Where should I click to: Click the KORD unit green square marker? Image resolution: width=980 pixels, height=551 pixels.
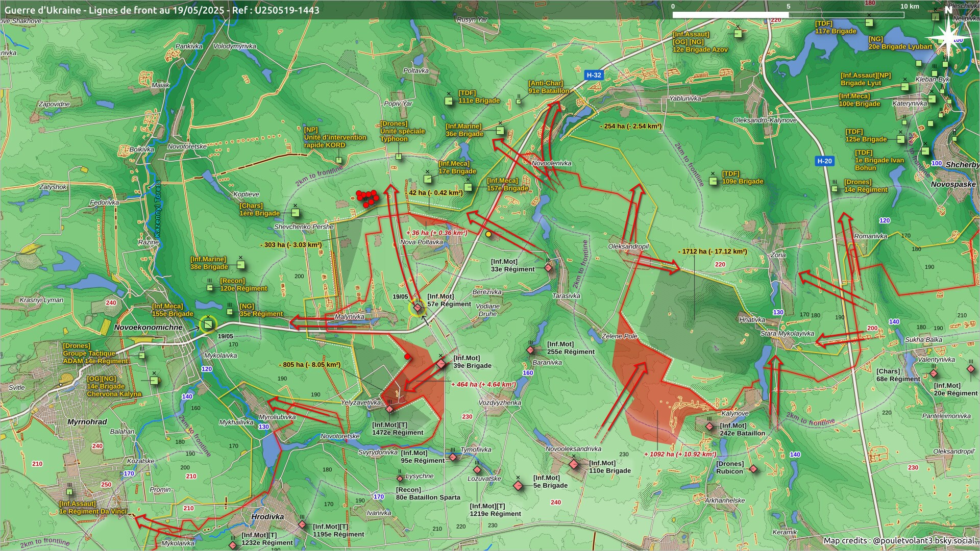click(338, 160)
